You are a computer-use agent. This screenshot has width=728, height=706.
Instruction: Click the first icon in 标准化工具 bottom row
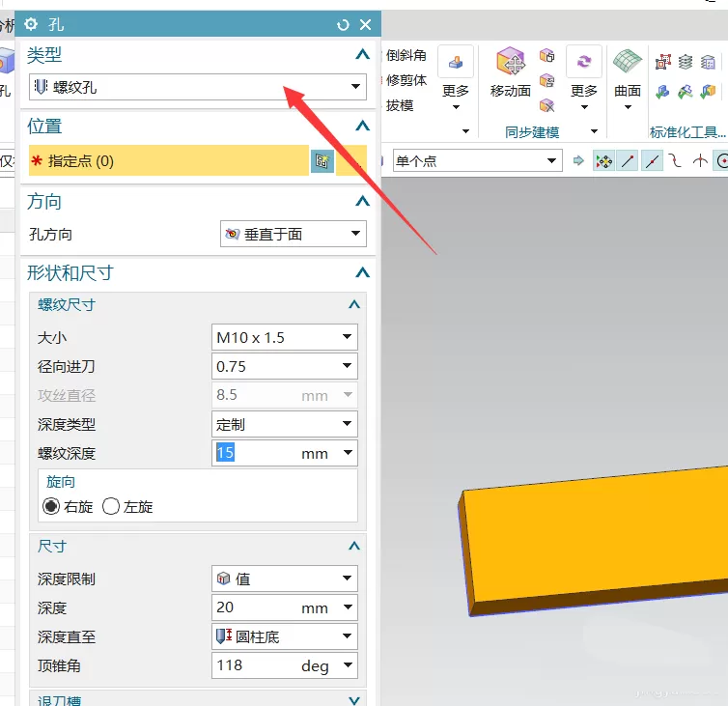[x=663, y=92]
